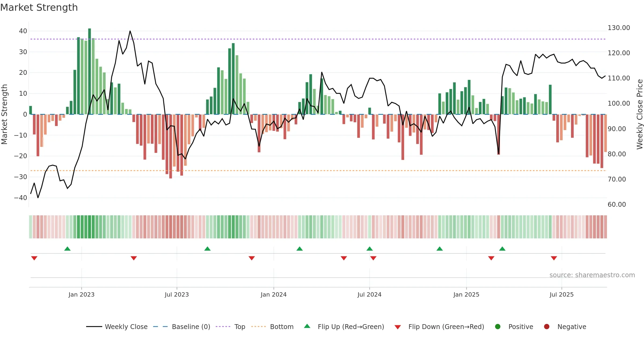Click the blue dashed Baseline sample in the legend
The image size is (644, 362).
160,327
